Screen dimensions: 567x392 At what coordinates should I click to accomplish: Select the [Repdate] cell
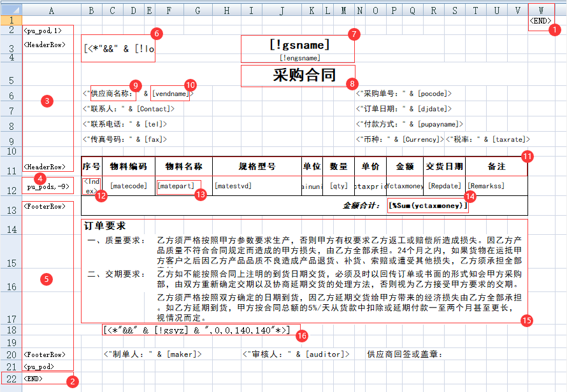pyautogui.click(x=444, y=186)
